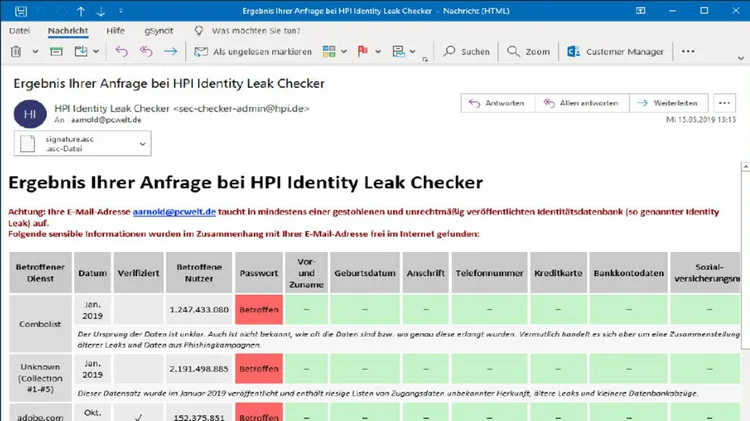Expand the flag options dropdown
750x421 pixels.
(378, 52)
